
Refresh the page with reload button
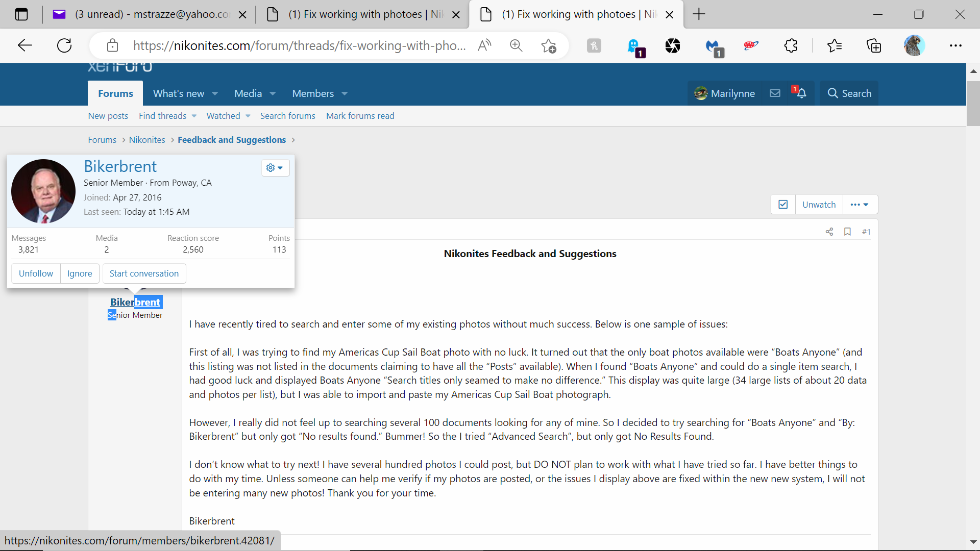(64, 46)
